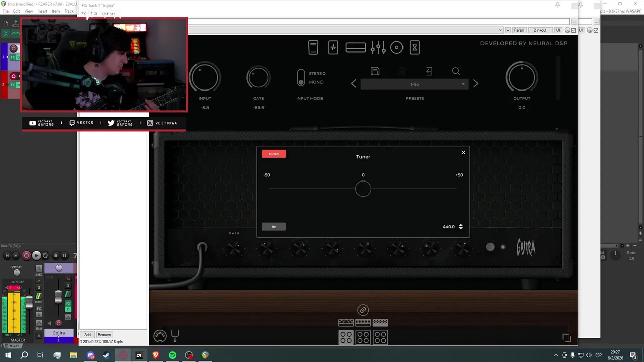The height and width of the screenshot is (362, 644).
Task: Adjust the 440.0 reference pitch stepper
Action: pyautogui.click(x=461, y=227)
